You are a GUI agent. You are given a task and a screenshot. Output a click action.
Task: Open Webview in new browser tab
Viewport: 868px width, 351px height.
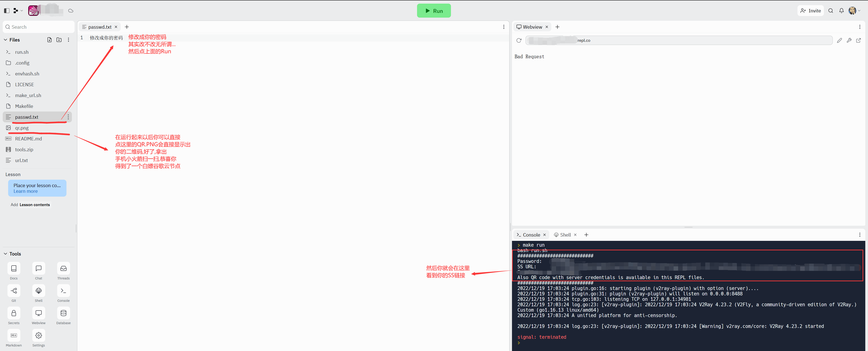tap(859, 40)
